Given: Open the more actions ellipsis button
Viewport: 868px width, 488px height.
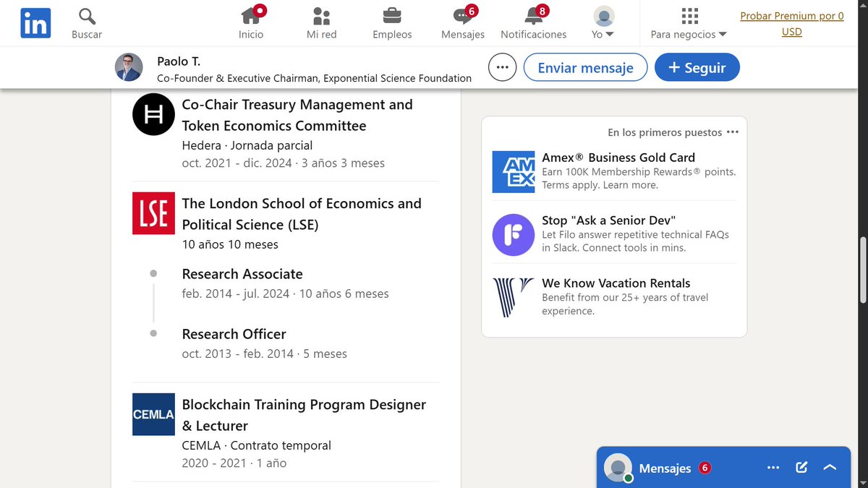Looking at the screenshot, I should tap(503, 67).
